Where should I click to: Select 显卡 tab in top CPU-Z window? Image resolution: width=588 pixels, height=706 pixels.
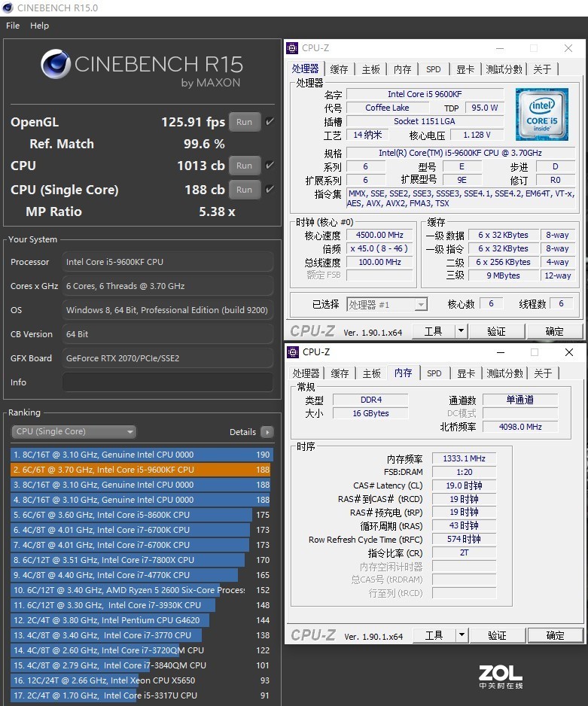pyautogui.click(x=465, y=69)
